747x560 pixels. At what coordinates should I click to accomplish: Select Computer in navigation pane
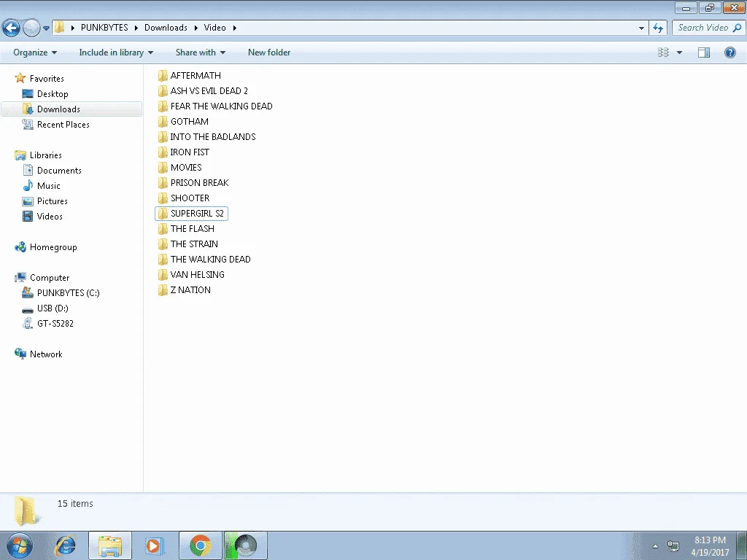tap(50, 278)
